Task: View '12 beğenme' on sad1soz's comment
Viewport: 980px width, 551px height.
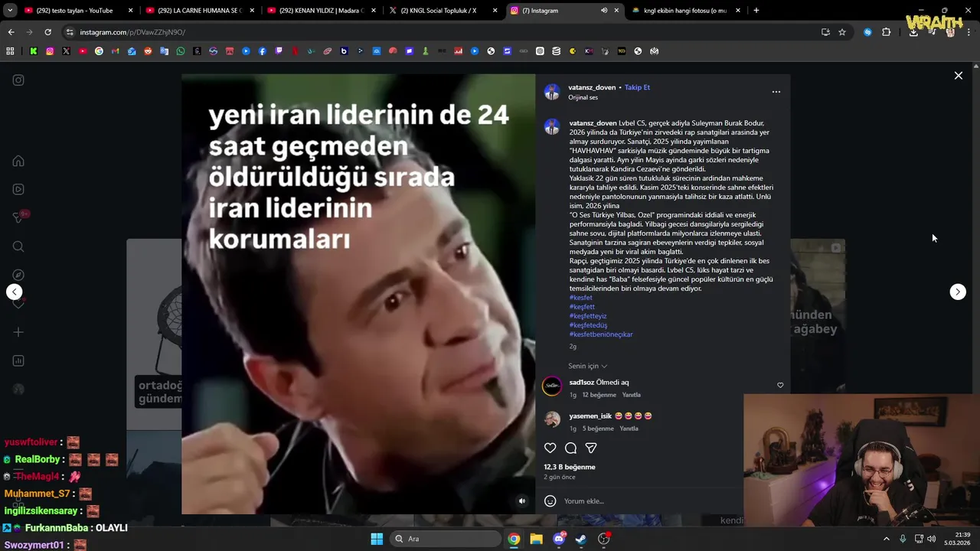Action: 599,395
